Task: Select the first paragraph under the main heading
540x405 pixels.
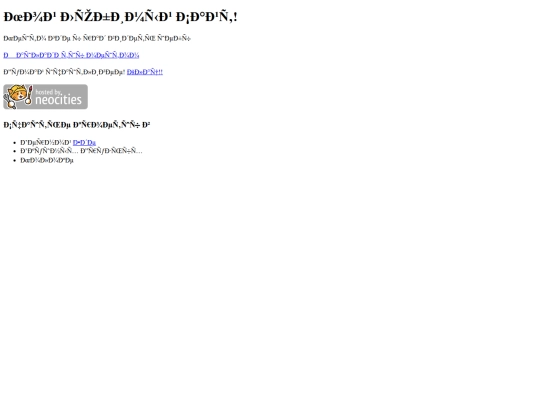Action: (97, 38)
